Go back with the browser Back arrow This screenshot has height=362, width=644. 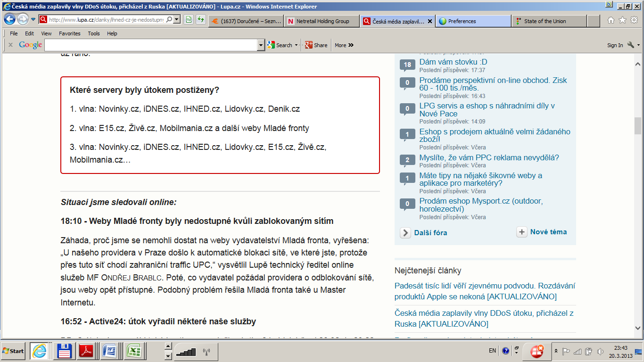click(9, 19)
